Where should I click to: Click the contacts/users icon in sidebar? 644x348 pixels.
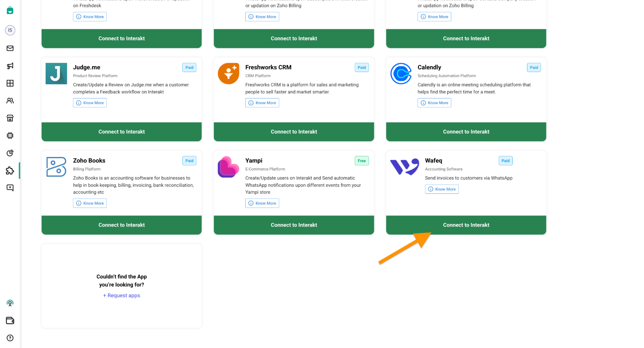click(10, 101)
